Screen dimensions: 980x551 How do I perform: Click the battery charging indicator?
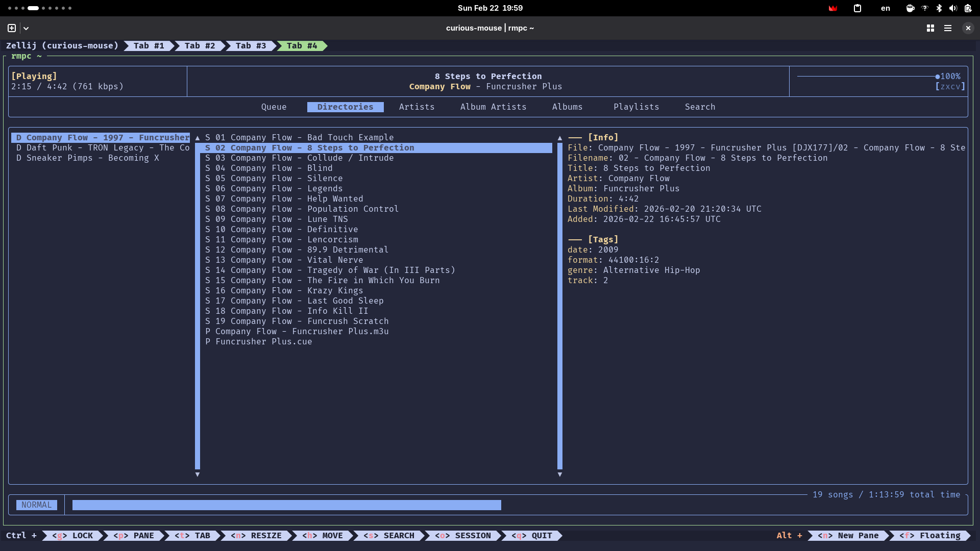(968, 8)
